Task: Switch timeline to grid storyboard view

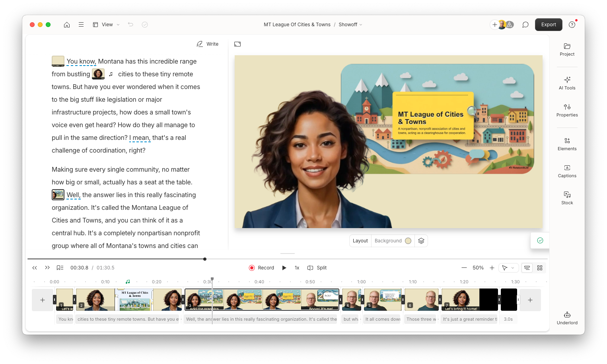Action: pyautogui.click(x=540, y=268)
